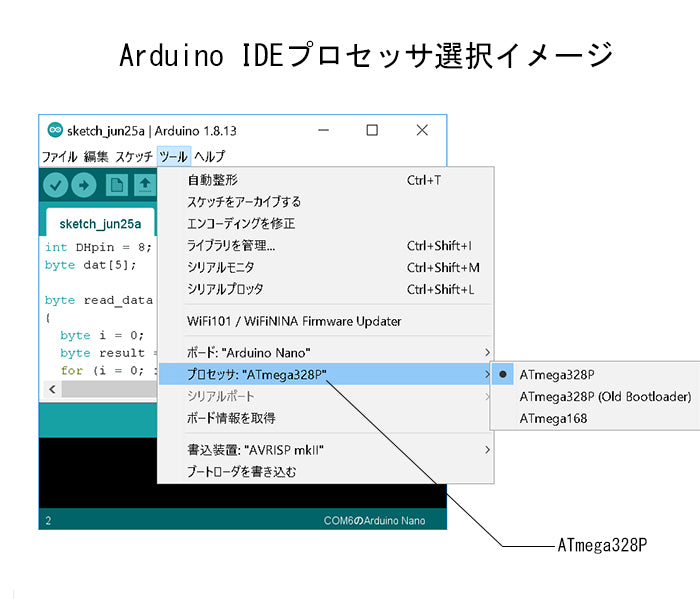Choose ATmega328P (Old Bootloader) processor
Viewport: 700px width, 599px height.
click(x=604, y=396)
